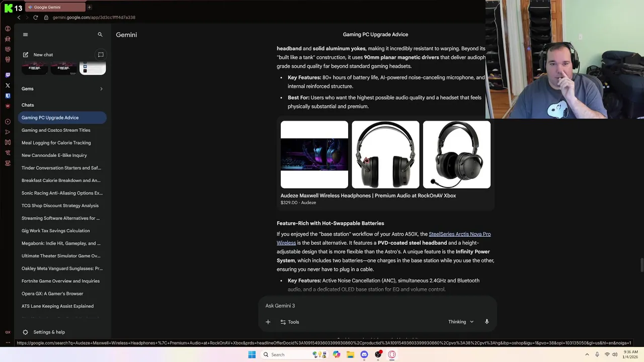This screenshot has width=644, height=362.
Task: Open OBS Studio from the taskbar
Action: (378, 354)
